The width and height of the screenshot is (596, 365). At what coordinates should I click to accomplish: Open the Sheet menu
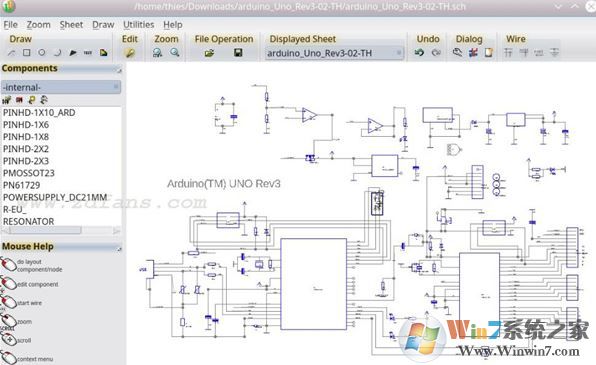(71, 25)
